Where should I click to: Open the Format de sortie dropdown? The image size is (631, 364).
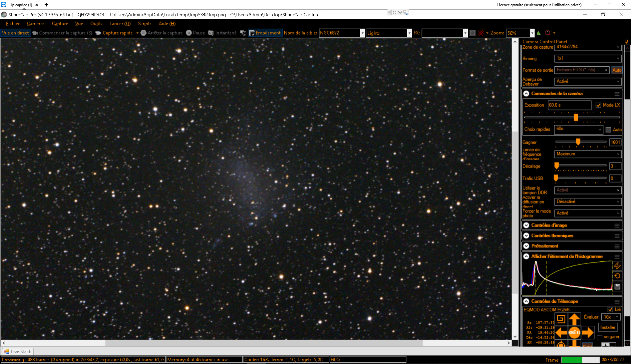coord(582,70)
